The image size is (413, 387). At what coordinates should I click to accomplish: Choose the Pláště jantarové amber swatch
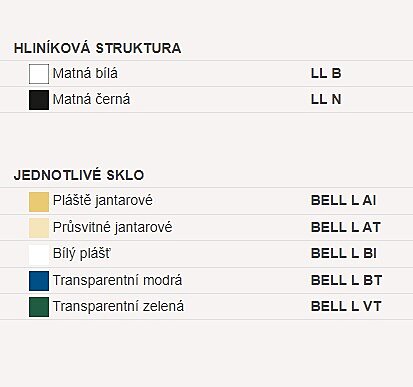39,202
